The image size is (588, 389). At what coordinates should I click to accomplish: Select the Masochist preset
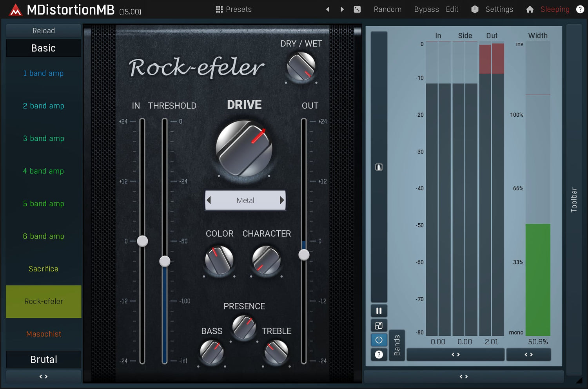pyautogui.click(x=44, y=334)
